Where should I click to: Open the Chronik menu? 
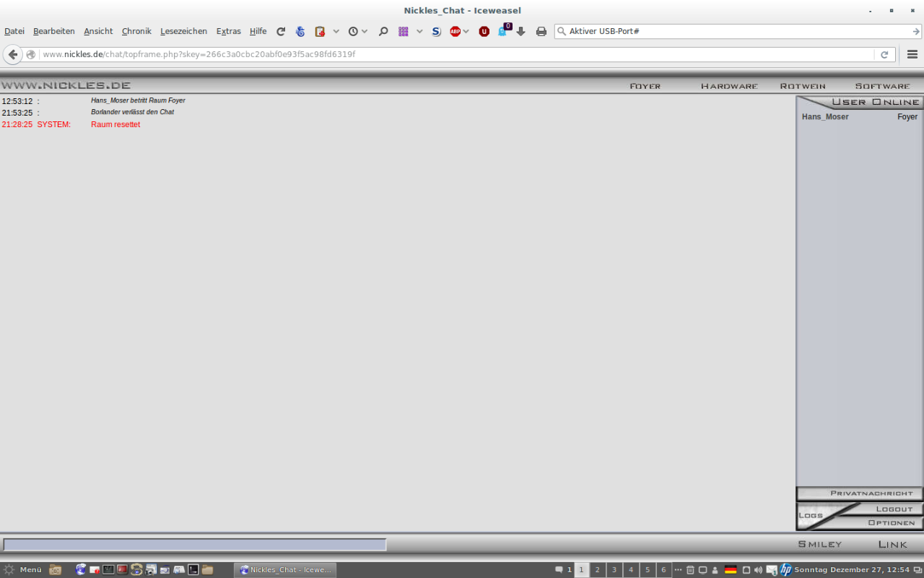pyautogui.click(x=136, y=31)
